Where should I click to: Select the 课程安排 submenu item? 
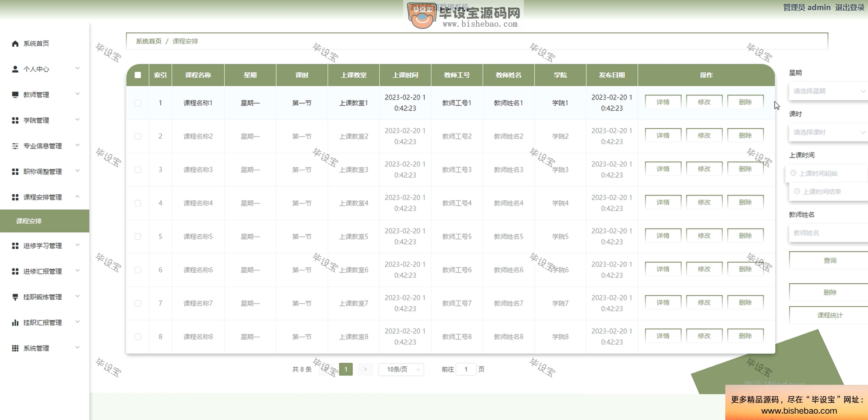tap(44, 221)
